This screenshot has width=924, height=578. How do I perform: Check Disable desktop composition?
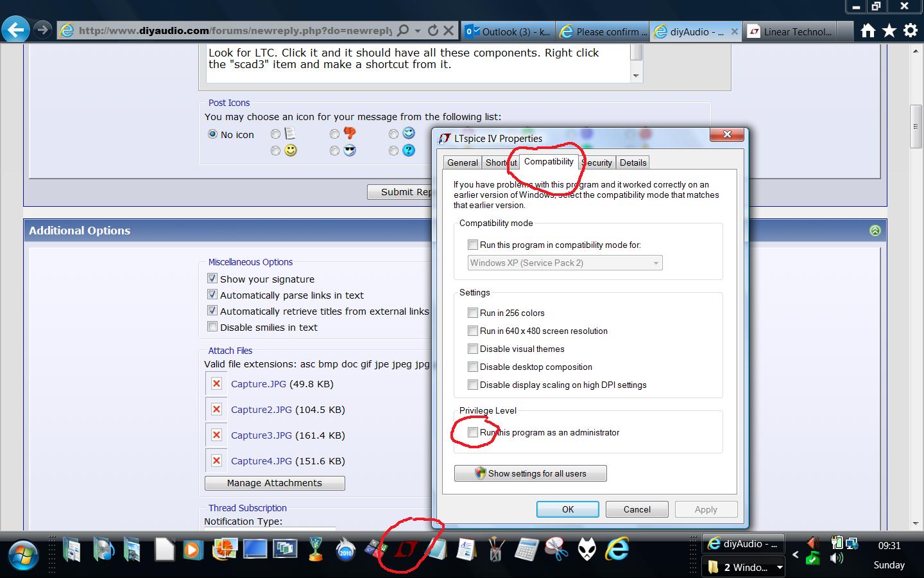tap(473, 367)
